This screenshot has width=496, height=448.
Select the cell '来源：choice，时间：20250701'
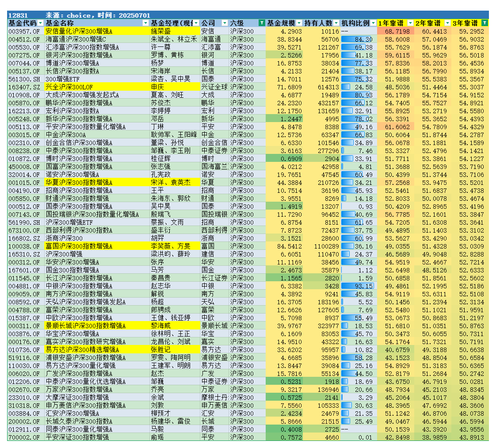97,15
